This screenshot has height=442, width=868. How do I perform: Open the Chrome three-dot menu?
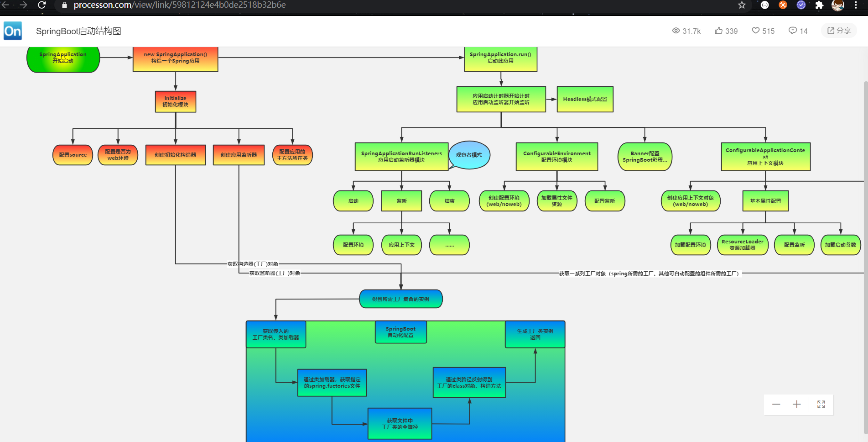tap(856, 5)
